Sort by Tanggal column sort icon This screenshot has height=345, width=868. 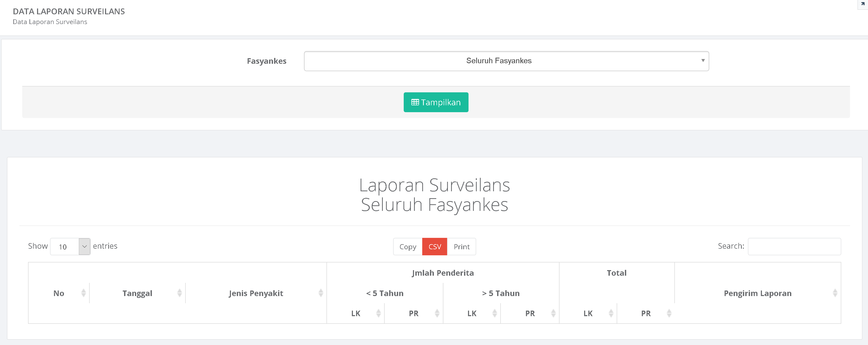click(179, 293)
